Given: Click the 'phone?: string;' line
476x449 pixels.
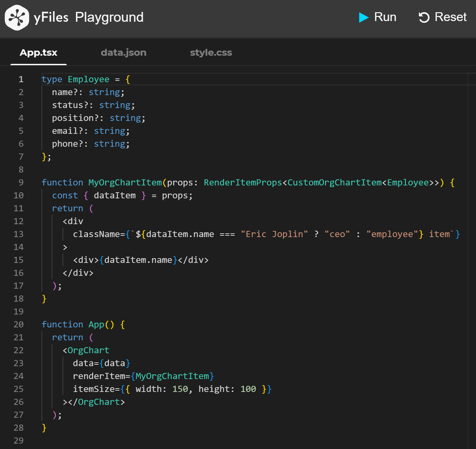Looking at the screenshot, I should [91, 144].
